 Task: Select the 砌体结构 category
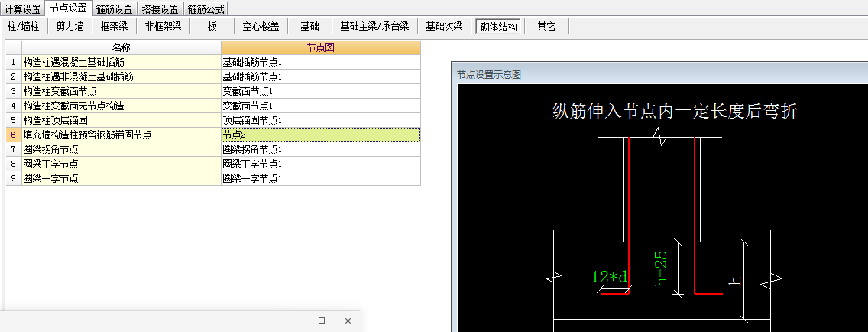pos(499,26)
